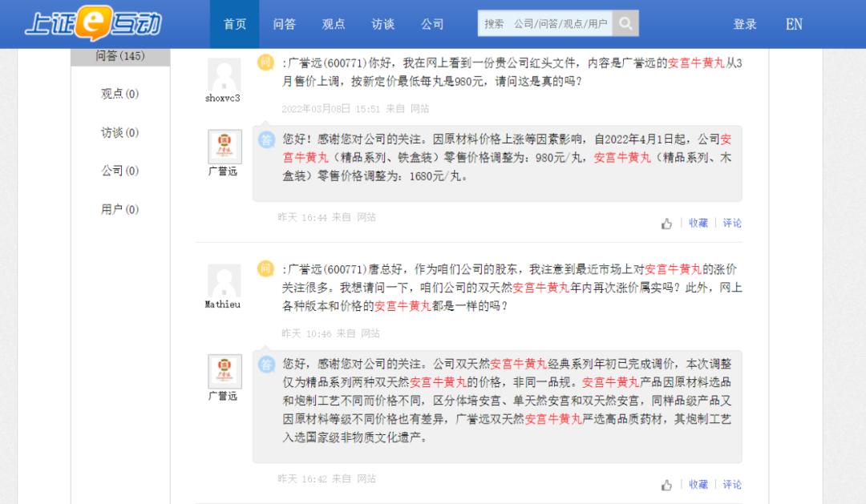
Task: Open the 访谈 navigation tab
Action: coord(382,24)
